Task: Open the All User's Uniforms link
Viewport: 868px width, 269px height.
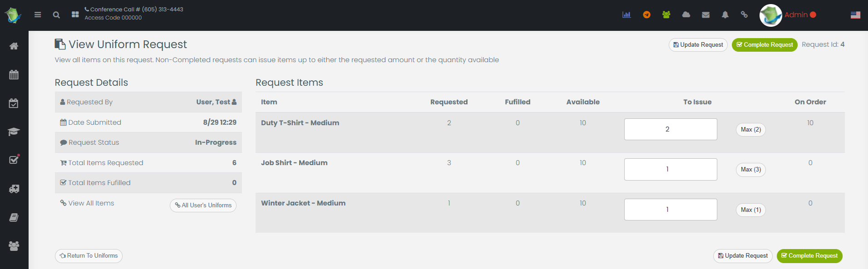Action: 203,205
